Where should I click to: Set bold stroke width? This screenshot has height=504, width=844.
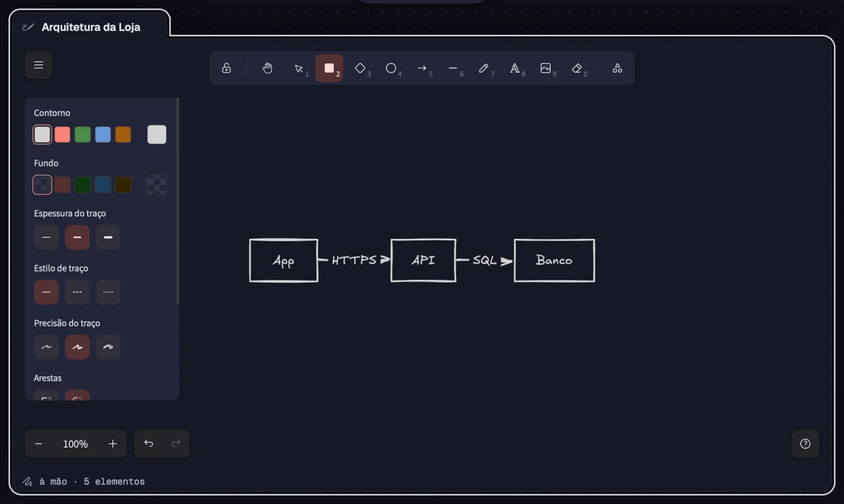(x=77, y=237)
